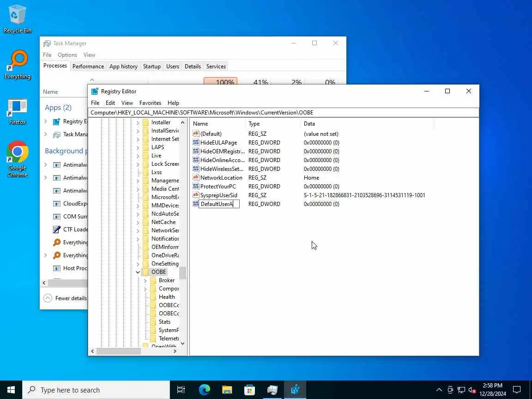Screen dimensions: 532x399
Task: Open Task Manager Options menu
Action: [67, 55]
